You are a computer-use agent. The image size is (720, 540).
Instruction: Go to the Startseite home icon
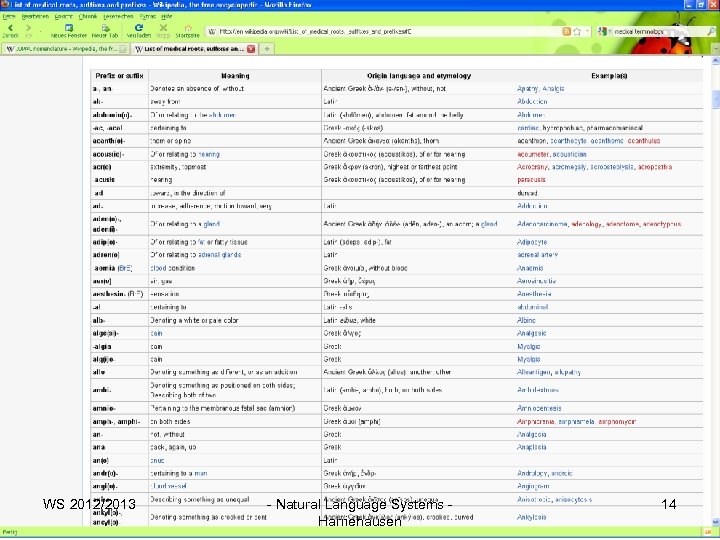click(187, 31)
